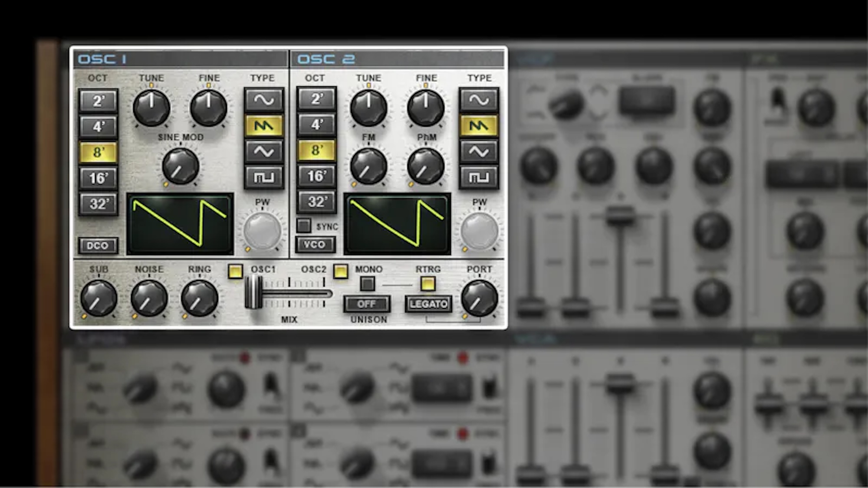Screen dimensions: 868x488
Task: Click the UNISON OFF button
Action: [367, 304]
